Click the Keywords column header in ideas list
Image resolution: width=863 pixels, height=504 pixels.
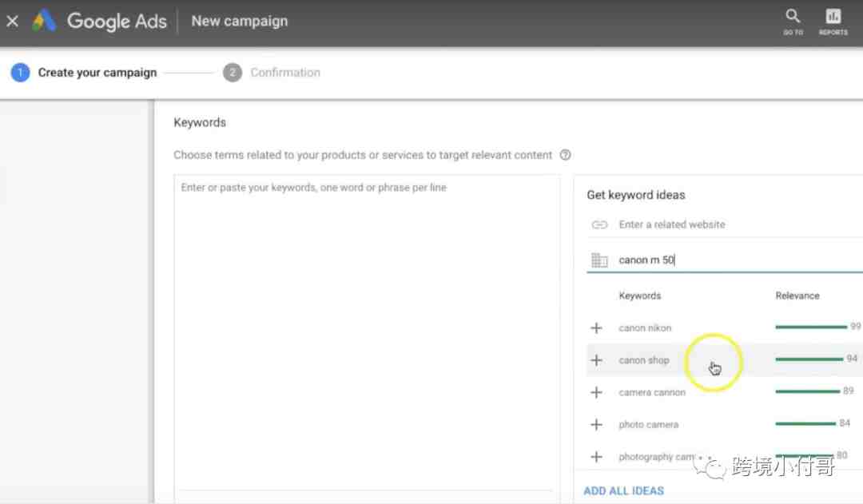(x=639, y=296)
